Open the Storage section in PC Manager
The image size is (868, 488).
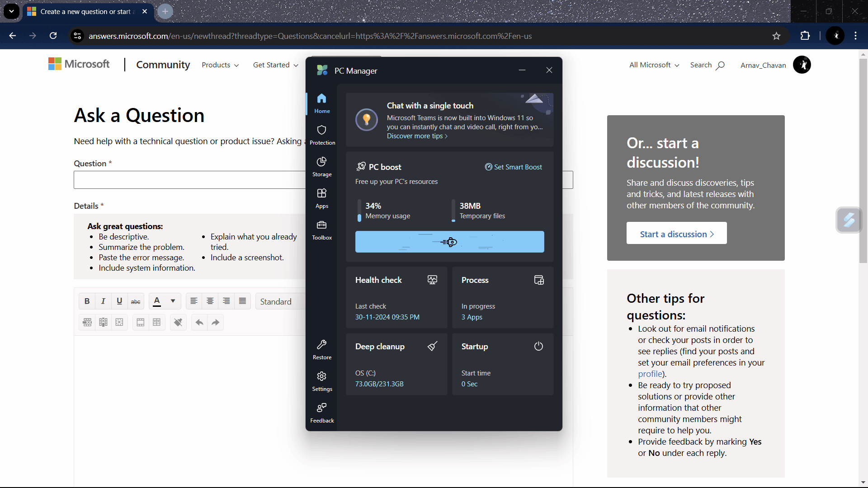point(322,167)
